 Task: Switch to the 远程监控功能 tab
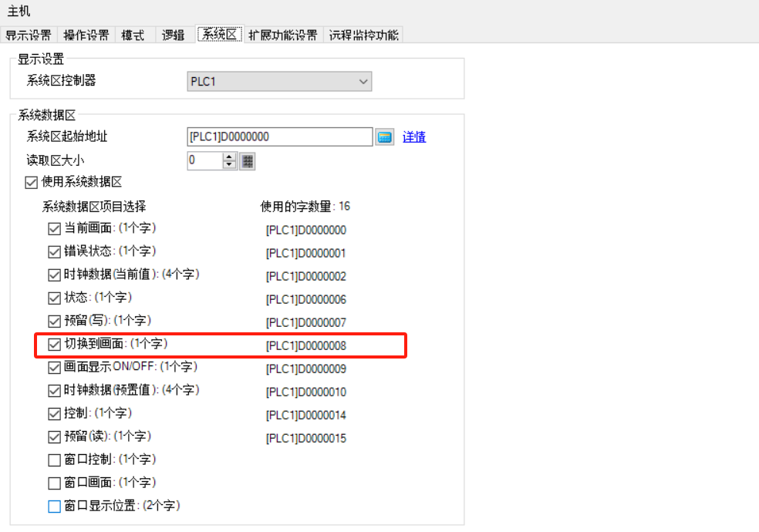[x=363, y=35]
